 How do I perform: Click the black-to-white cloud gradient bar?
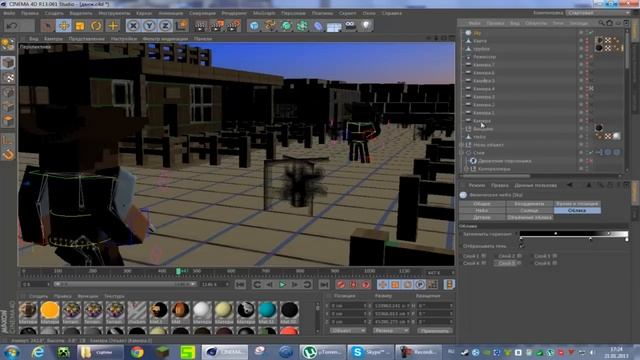point(574,234)
